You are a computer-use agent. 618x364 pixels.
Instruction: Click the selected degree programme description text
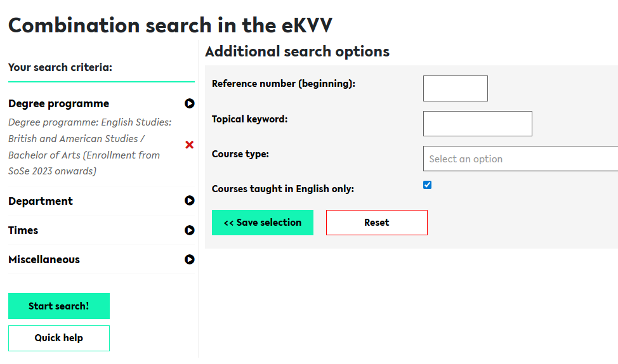[89, 146]
